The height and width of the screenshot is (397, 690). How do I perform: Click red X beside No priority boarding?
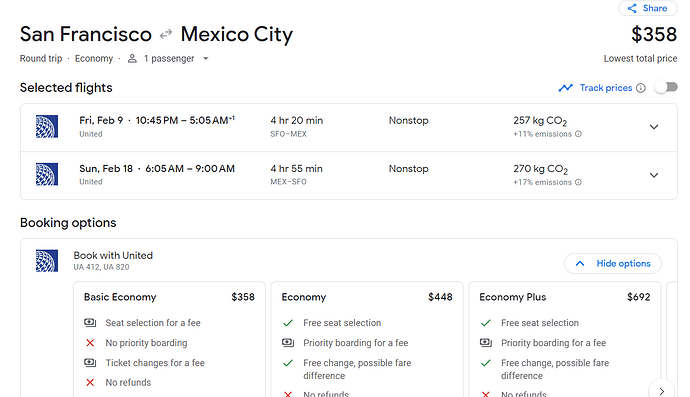[x=90, y=343]
